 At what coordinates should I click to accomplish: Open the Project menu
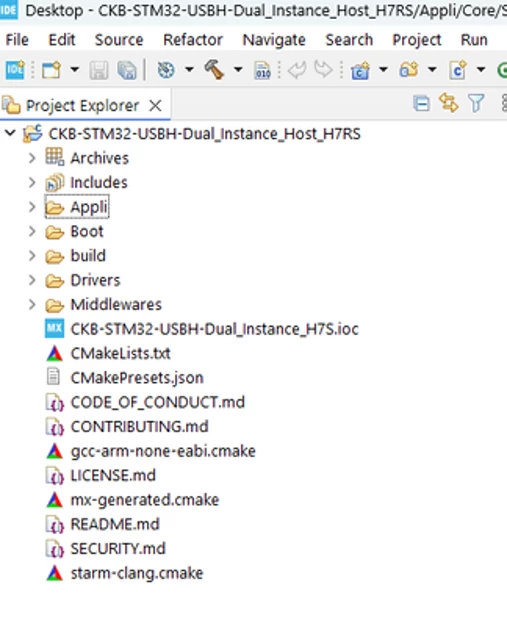417,40
